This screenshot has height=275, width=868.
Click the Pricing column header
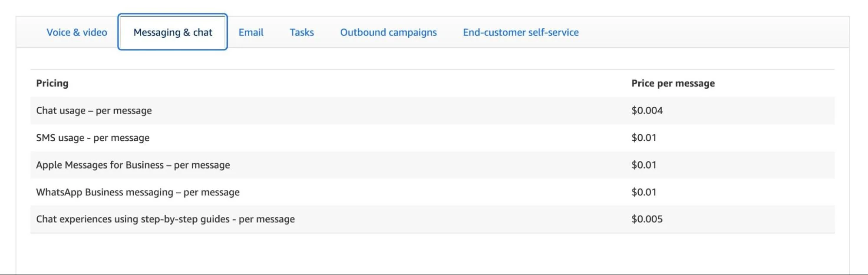(52, 83)
